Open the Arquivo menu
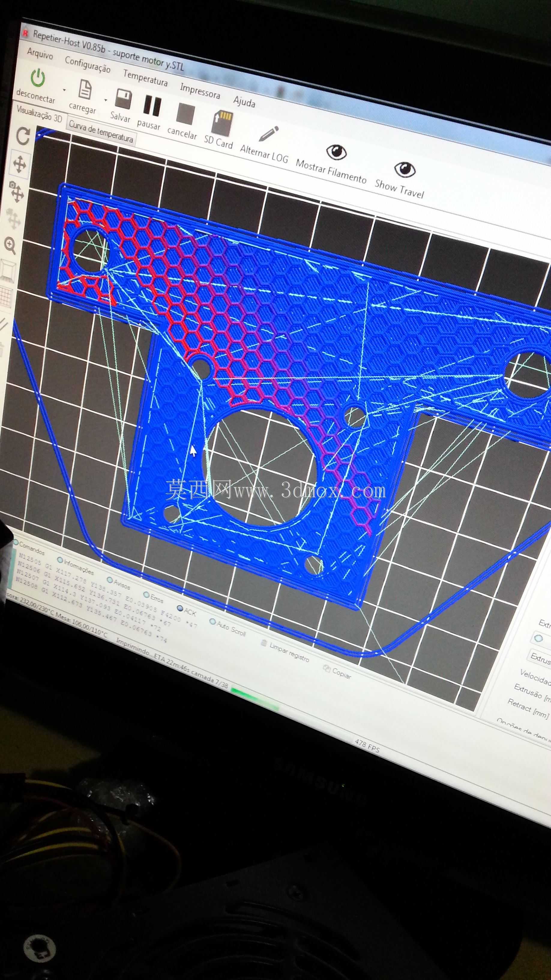 (40, 54)
